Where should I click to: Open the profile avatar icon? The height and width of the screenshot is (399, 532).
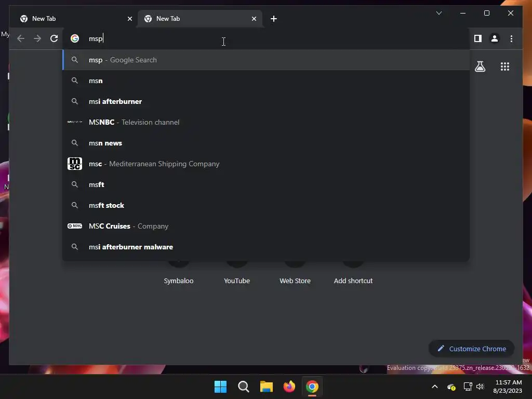[495, 38]
